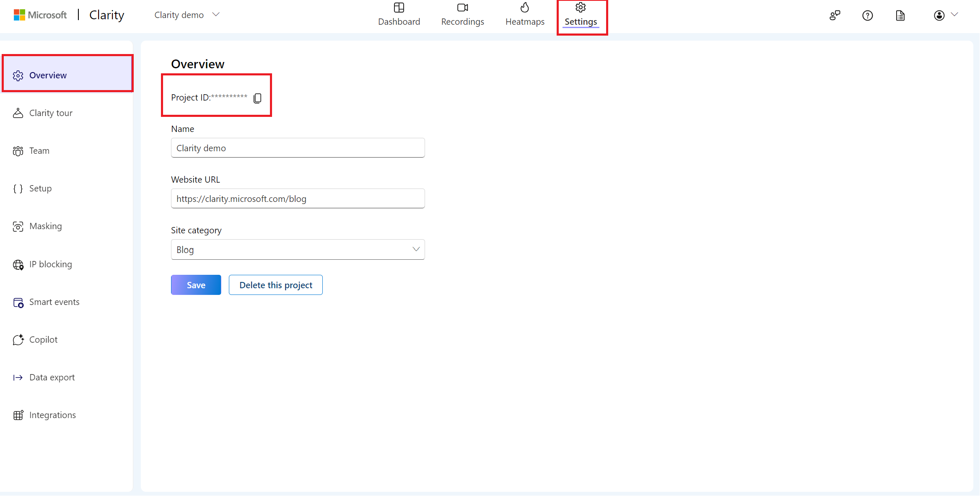Click Delete this project button
Image resolution: width=980 pixels, height=496 pixels.
pos(275,285)
